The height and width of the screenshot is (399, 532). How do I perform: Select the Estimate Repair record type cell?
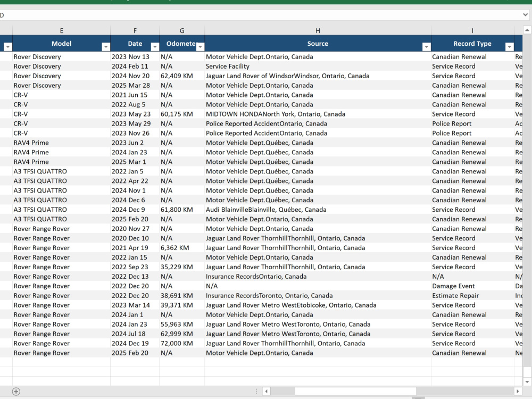click(472, 295)
